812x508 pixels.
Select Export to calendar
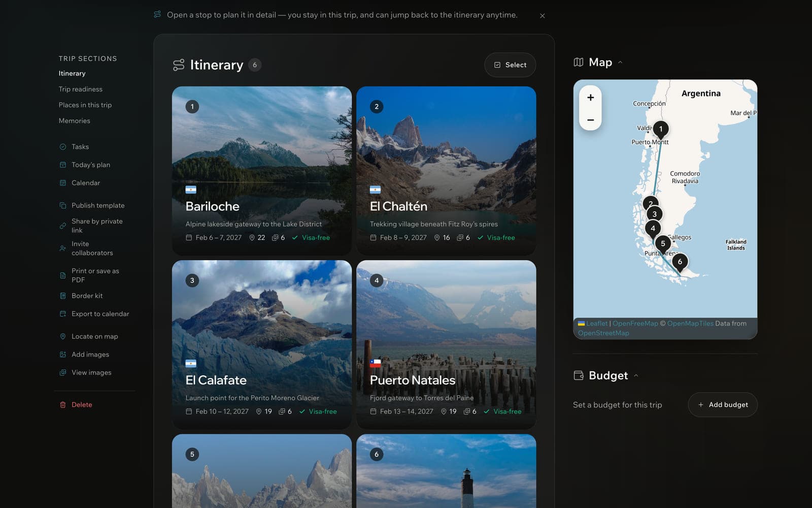[x=100, y=314]
